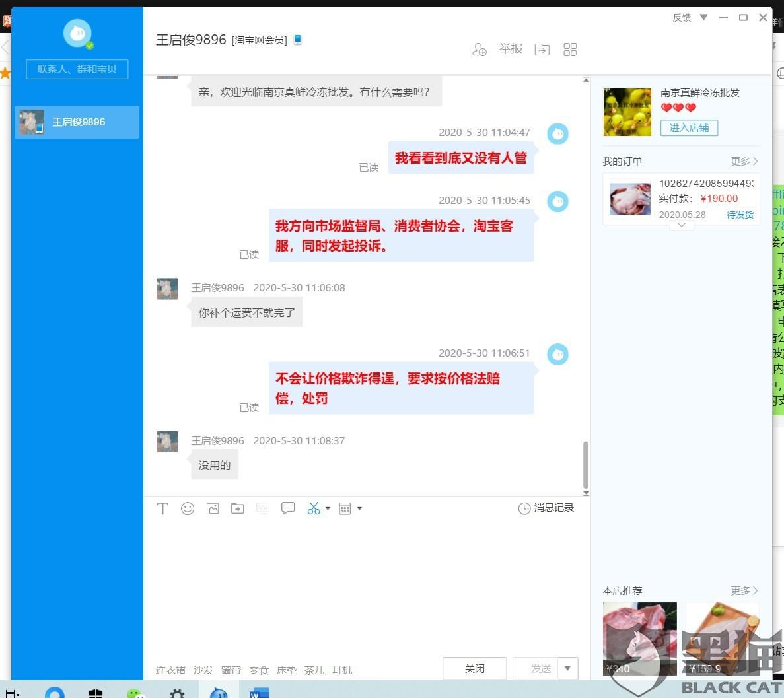Click the chat scrollbar thumb

point(585,465)
